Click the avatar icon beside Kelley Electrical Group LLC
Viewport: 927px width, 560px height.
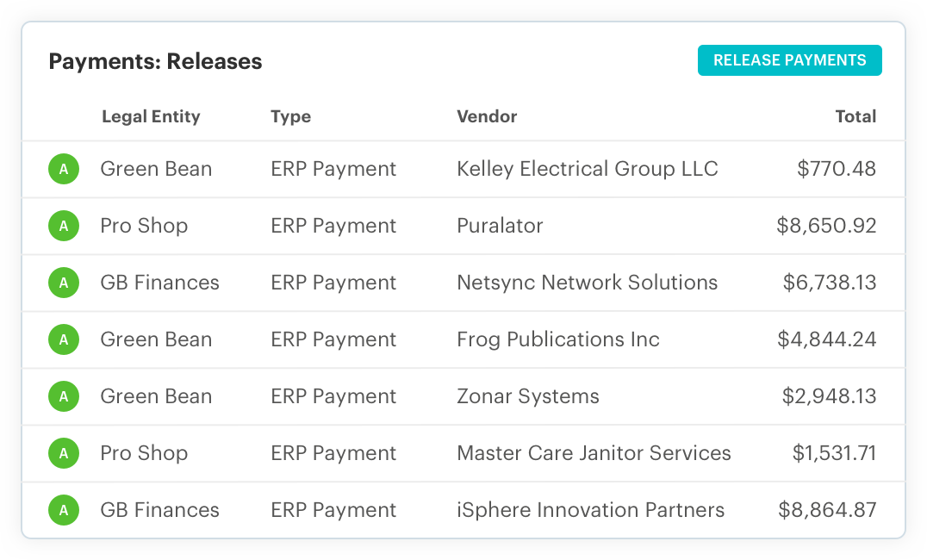click(64, 169)
